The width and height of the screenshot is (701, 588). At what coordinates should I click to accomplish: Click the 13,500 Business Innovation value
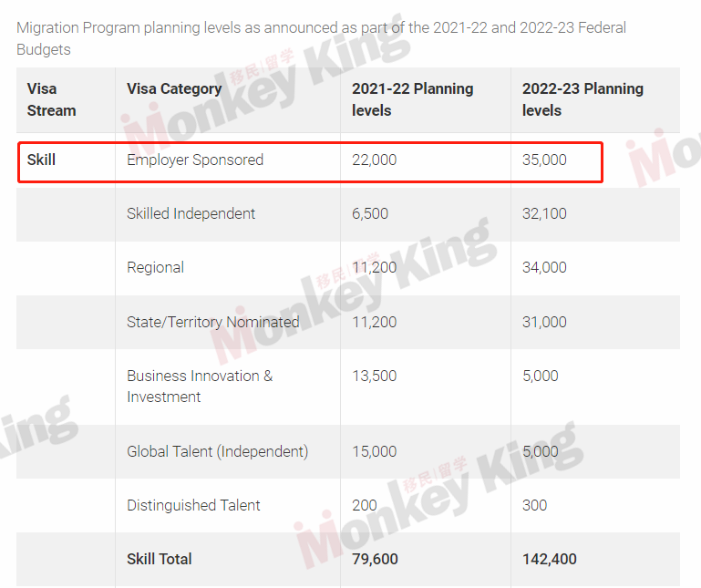374,376
